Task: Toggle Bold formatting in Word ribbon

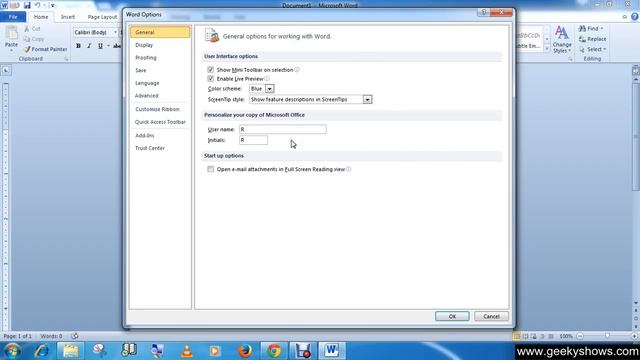Action: [78, 46]
